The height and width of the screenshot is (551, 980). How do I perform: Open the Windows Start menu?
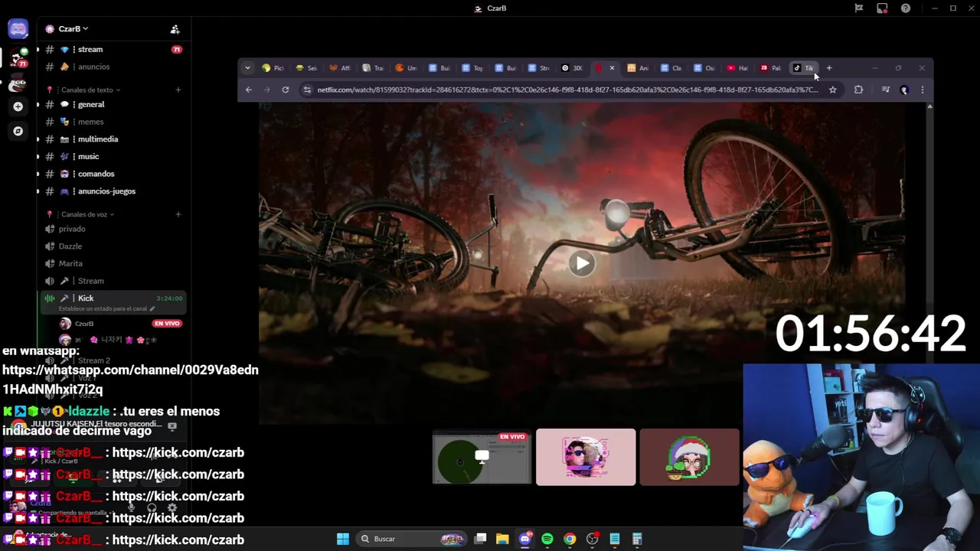click(343, 539)
